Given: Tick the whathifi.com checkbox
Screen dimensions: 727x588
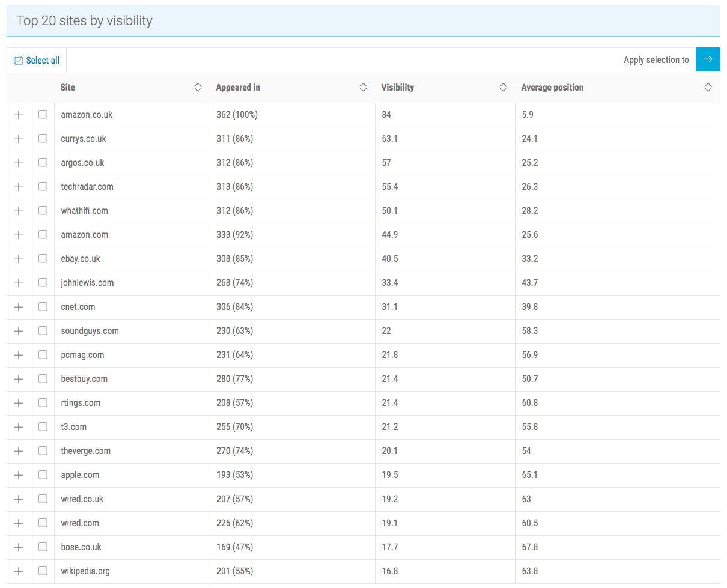Looking at the screenshot, I should coord(43,210).
